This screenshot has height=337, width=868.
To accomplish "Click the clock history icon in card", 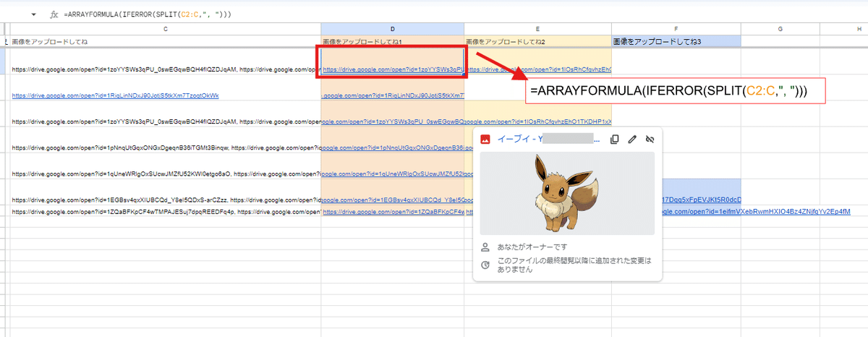I will click(x=485, y=265).
